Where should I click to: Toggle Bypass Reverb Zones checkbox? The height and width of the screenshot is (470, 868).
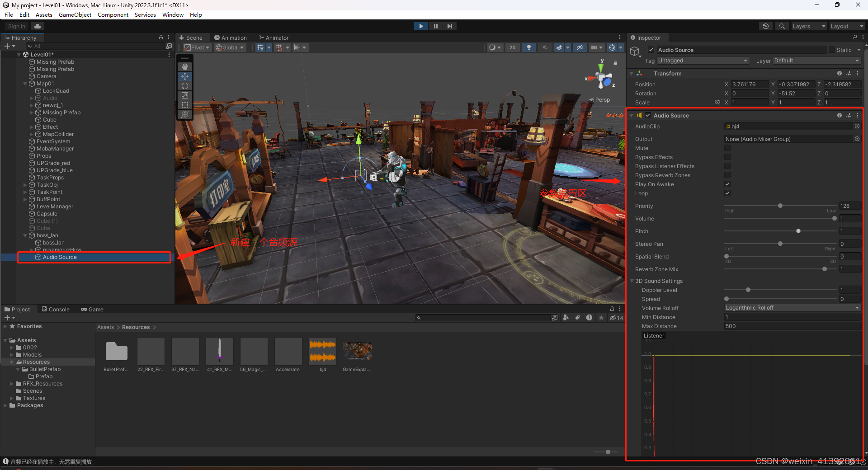727,175
